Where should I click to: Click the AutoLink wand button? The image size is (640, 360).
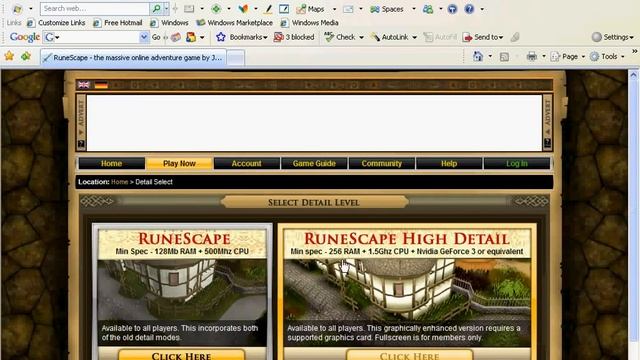tap(390, 37)
